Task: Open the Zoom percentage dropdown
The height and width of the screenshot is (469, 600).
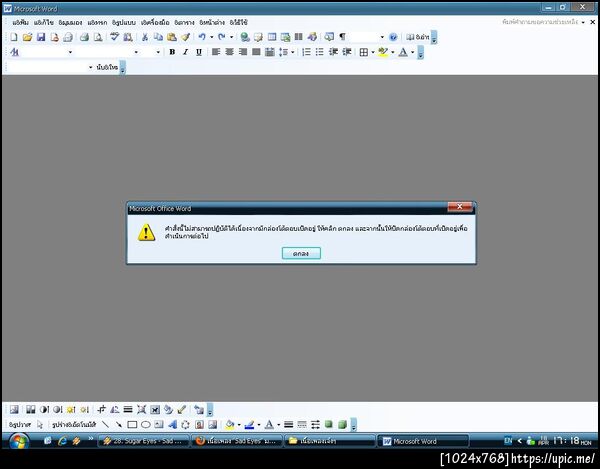Action: 382,37
